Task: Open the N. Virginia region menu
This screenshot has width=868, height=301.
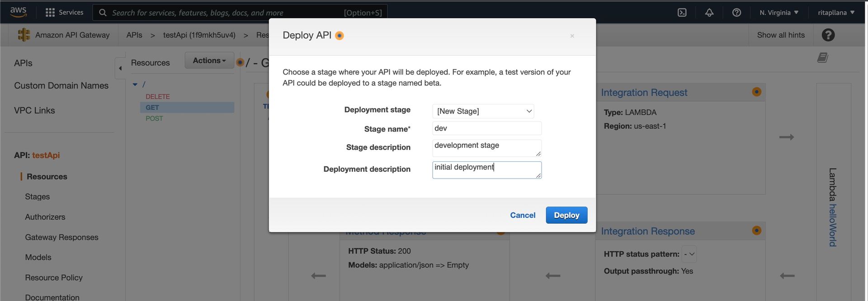Action: [x=779, y=13]
